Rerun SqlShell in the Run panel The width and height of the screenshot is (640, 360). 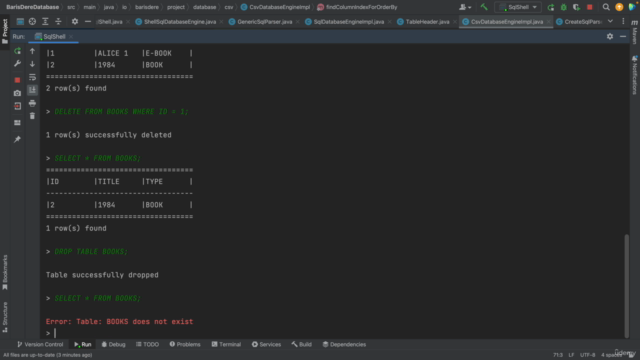[x=17, y=51]
